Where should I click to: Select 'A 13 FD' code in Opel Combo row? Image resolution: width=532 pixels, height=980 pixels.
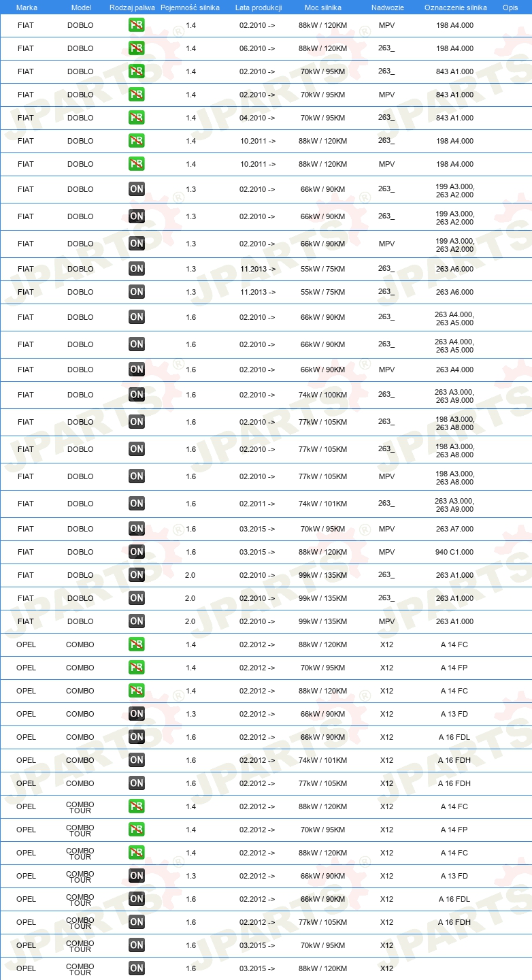tap(454, 714)
